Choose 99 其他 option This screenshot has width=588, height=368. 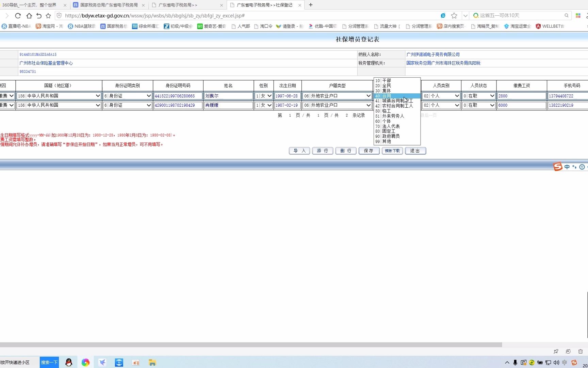point(397,141)
